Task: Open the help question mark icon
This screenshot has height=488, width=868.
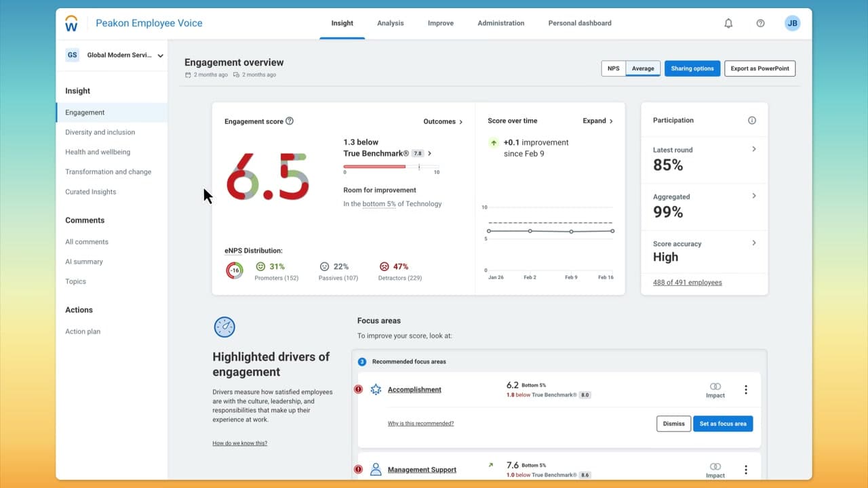Action: 760,23
